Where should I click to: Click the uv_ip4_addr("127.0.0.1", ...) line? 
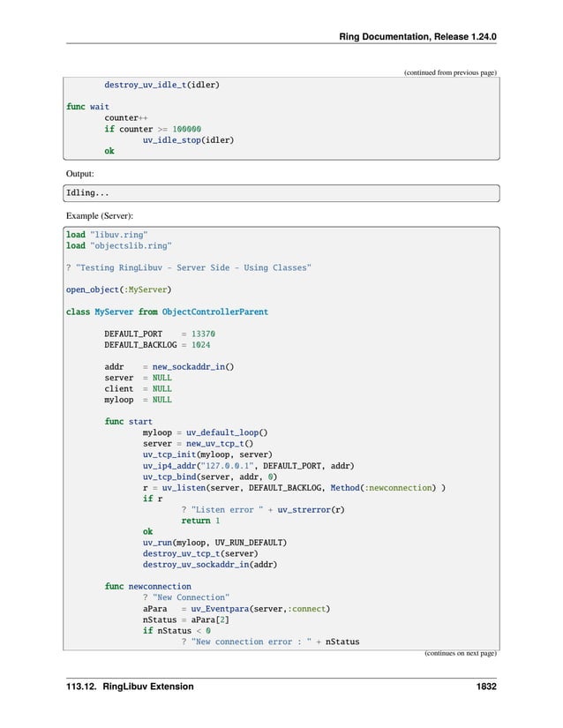point(248,466)
